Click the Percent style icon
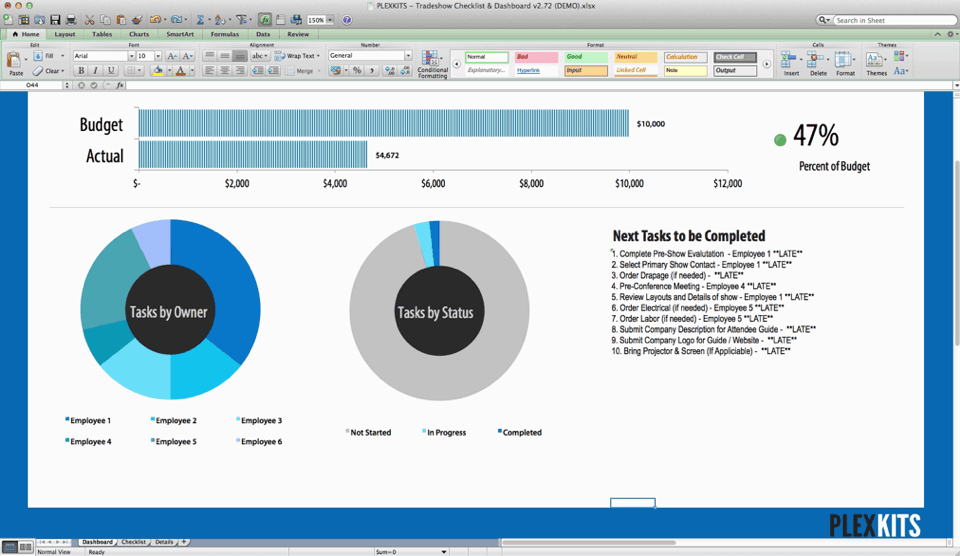This screenshot has width=960, height=556. (x=357, y=71)
